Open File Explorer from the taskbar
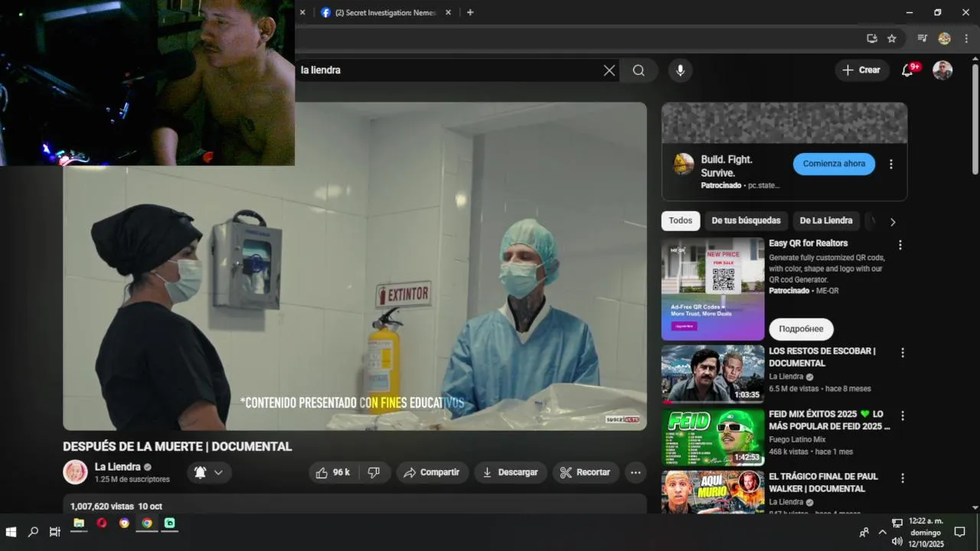The width and height of the screenshot is (980, 551). pos(78,523)
